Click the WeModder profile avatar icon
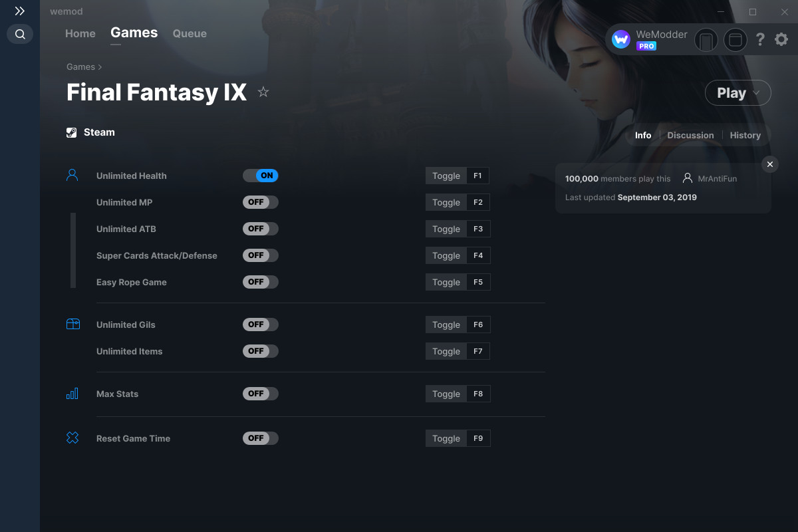This screenshot has width=798, height=532. tap(621, 40)
